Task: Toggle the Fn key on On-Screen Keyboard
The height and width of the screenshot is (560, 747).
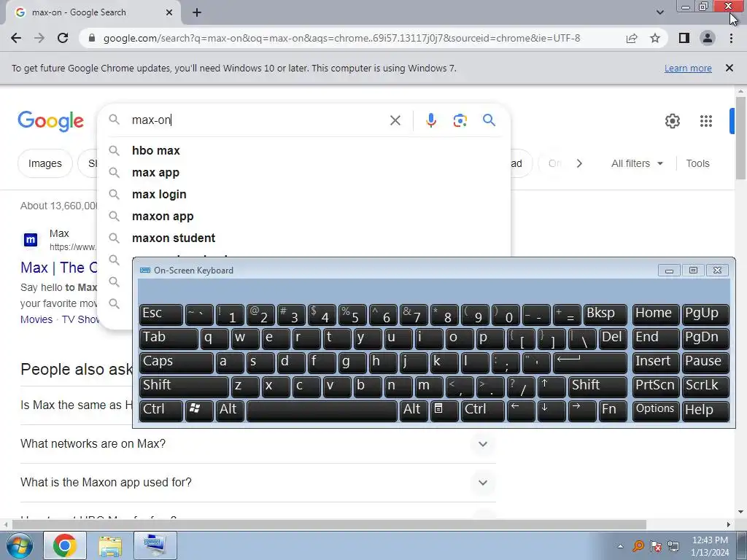Action: click(613, 411)
